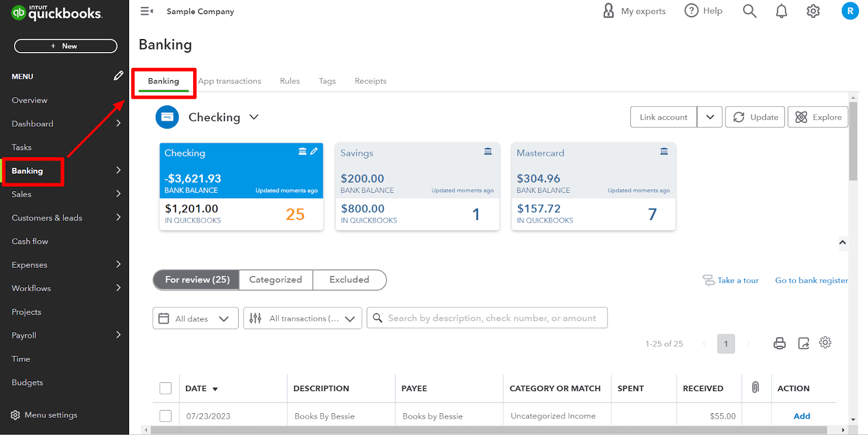Expand the Sales submenu
Screen dimensions: 868x435
pyautogui.click(x=118, y=194)
